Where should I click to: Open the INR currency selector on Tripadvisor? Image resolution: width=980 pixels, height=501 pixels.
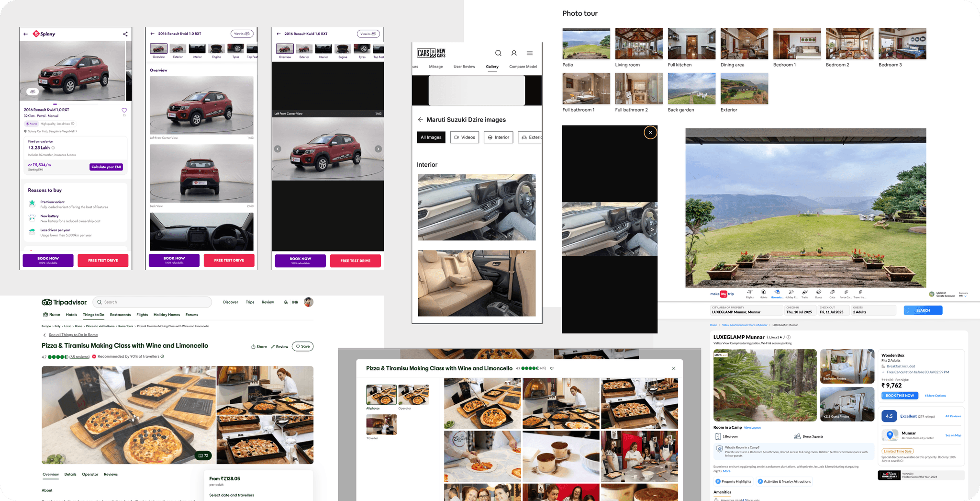click(x=295, y=302)
